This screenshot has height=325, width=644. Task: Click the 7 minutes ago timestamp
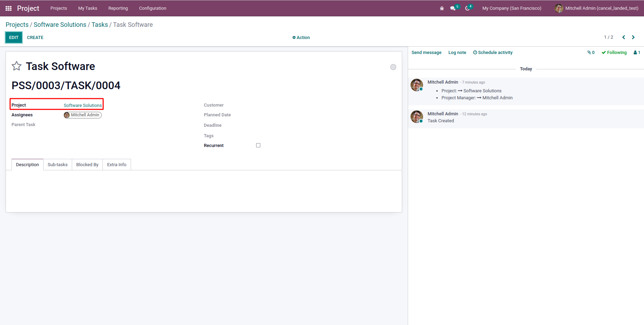pos(473,83)
